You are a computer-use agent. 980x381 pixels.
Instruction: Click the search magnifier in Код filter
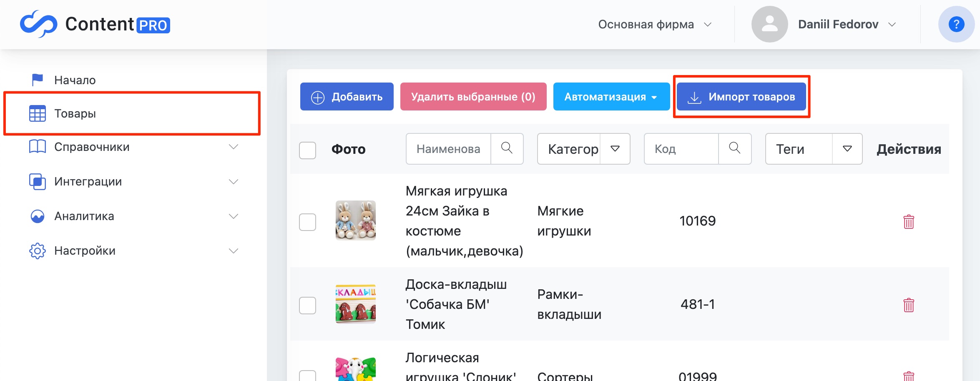pyautogui.click(x=734, y=148)
